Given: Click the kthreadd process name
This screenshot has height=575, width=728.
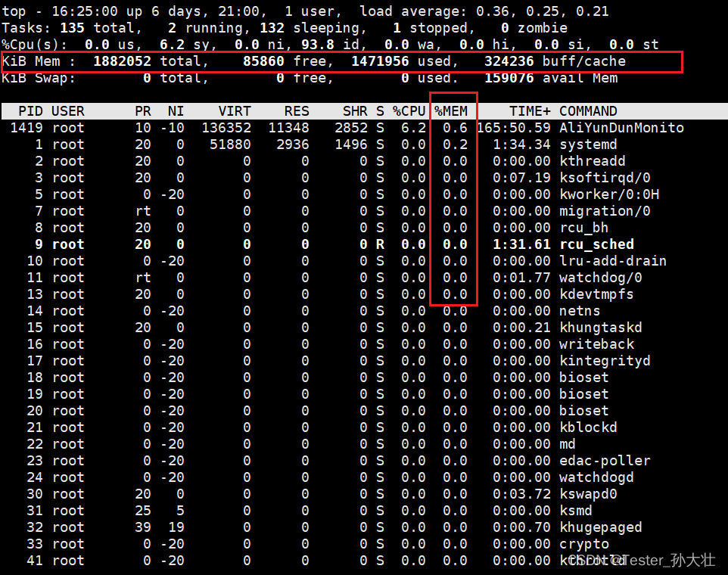Looking at the screenshot, I should [592, 161].
